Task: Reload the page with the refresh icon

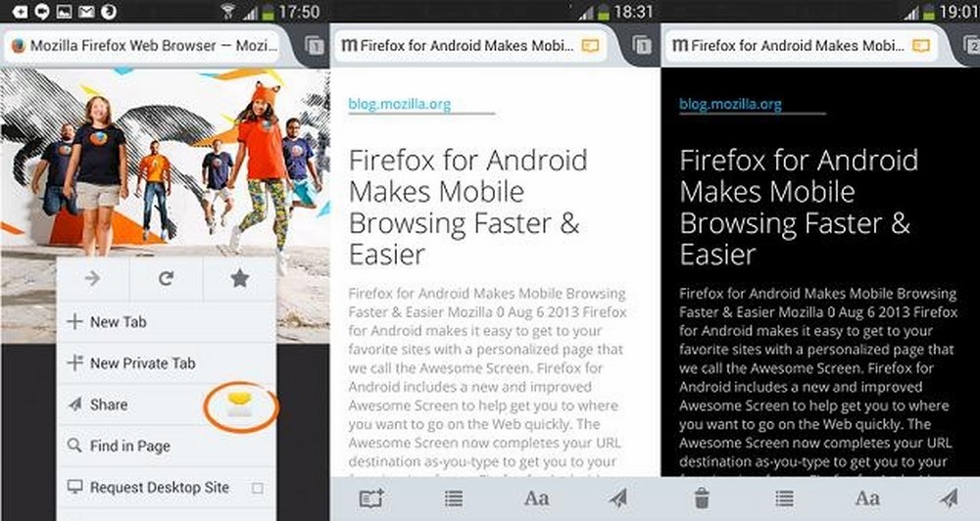Action: (x=166, y=278)
